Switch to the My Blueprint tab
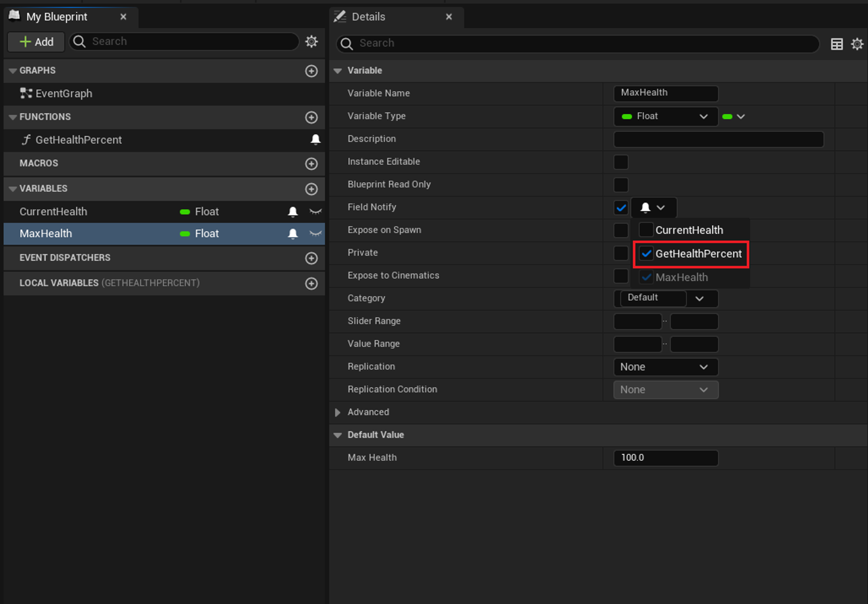 click(57, 17)
